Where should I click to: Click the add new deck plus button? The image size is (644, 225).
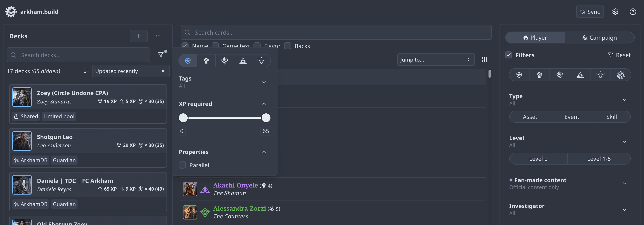139,36
